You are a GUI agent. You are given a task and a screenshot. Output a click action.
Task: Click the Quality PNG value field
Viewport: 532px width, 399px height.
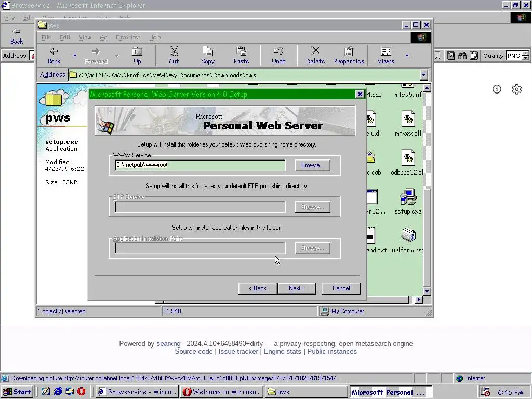(x=513, y=55)
